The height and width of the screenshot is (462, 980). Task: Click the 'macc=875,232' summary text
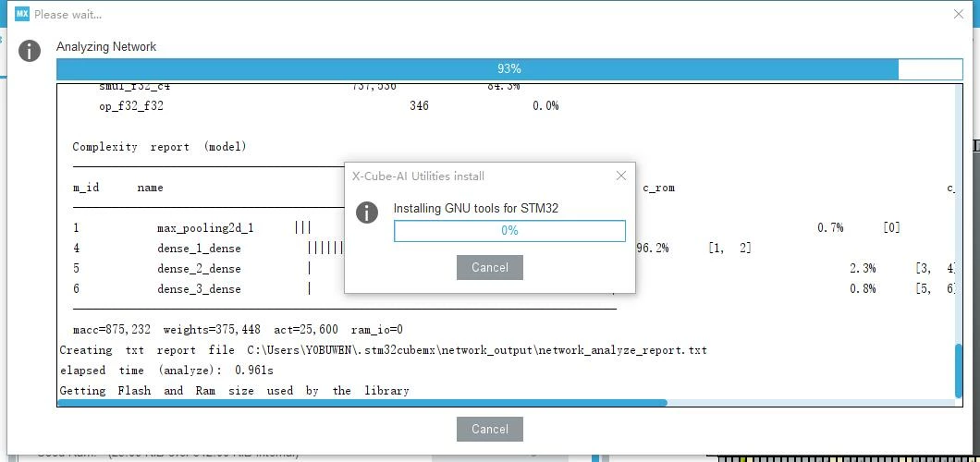112,329
